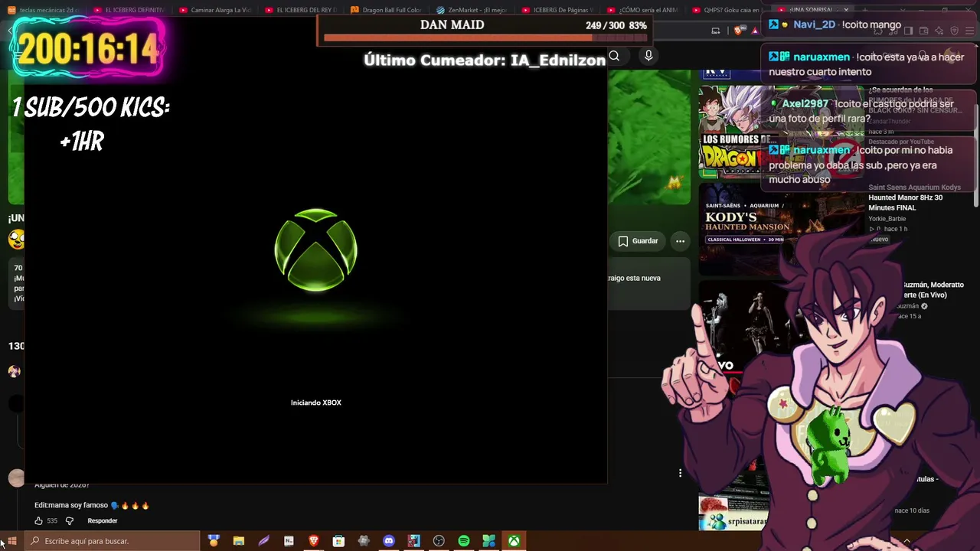This screenshot has height=551, width=980.
Task: Click the 'Iniciando XBOX' status text
Action: (x=316, y=403)
